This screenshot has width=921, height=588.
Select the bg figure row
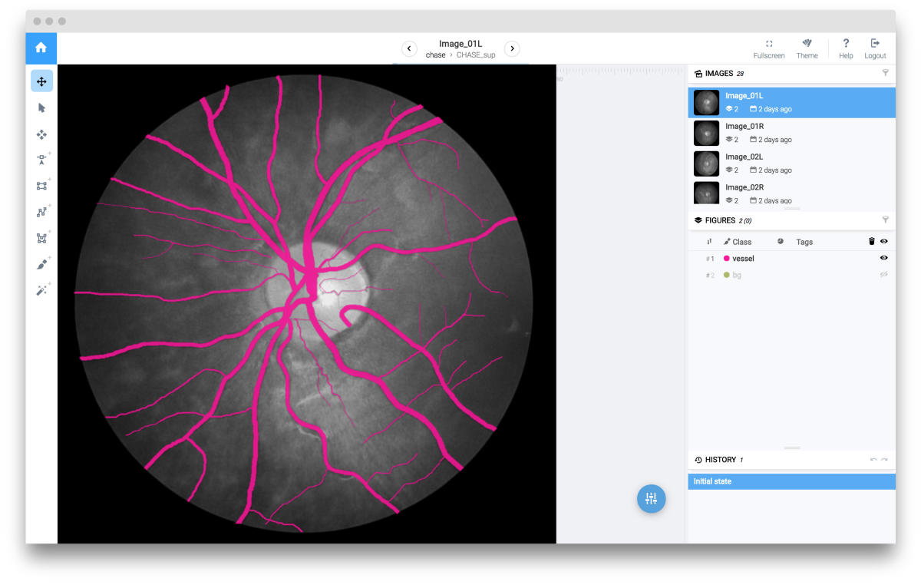791,275
